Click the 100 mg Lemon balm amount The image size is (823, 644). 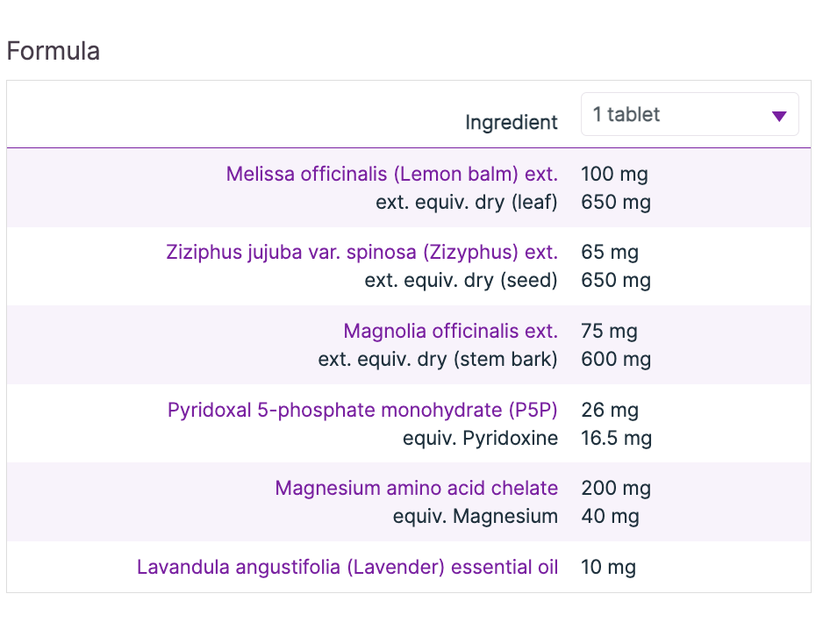[614, 174]
